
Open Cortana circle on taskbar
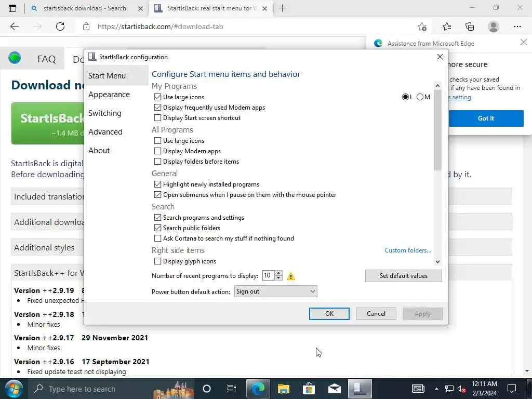(x=207, y=389)
